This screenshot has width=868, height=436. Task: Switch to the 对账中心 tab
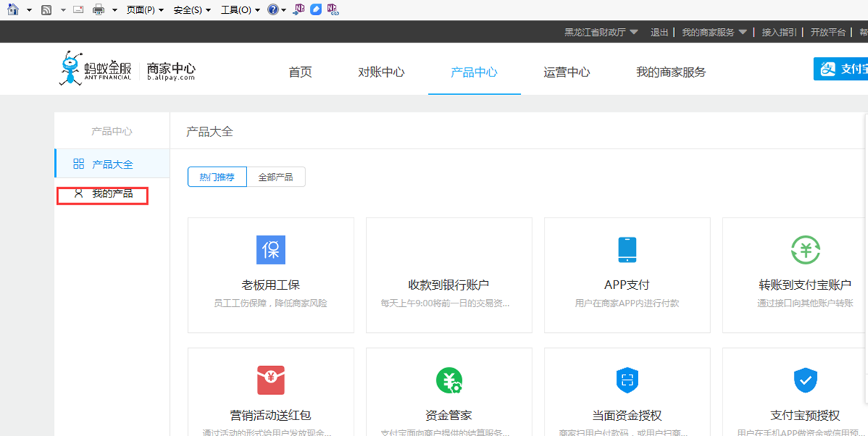coord(381,72)
